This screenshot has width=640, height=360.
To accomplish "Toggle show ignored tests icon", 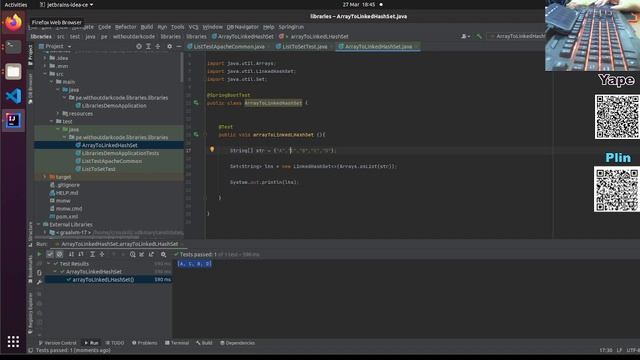I will tap(60, 254).
